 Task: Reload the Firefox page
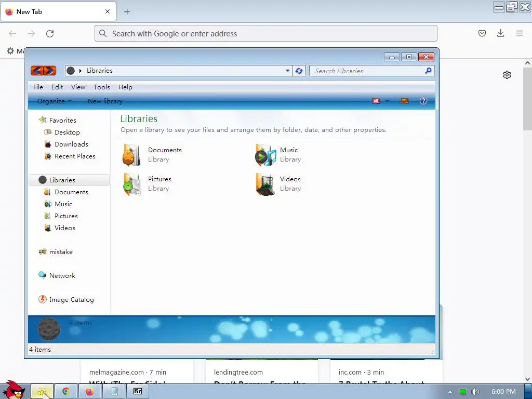click(50, 33)
